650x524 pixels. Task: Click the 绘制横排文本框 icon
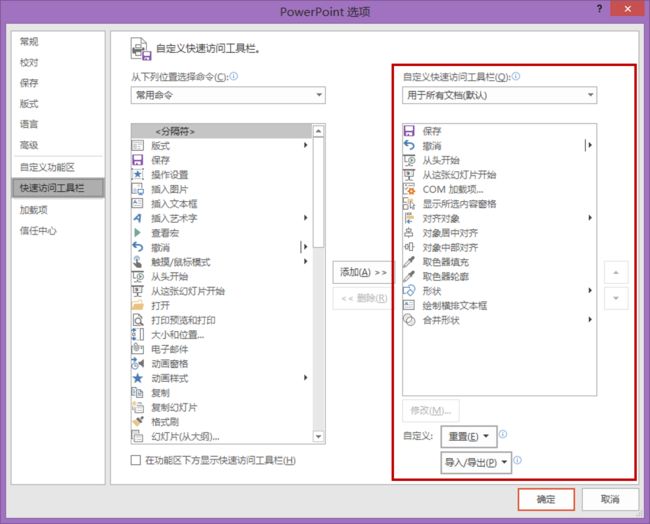click(x=409, y=306)
